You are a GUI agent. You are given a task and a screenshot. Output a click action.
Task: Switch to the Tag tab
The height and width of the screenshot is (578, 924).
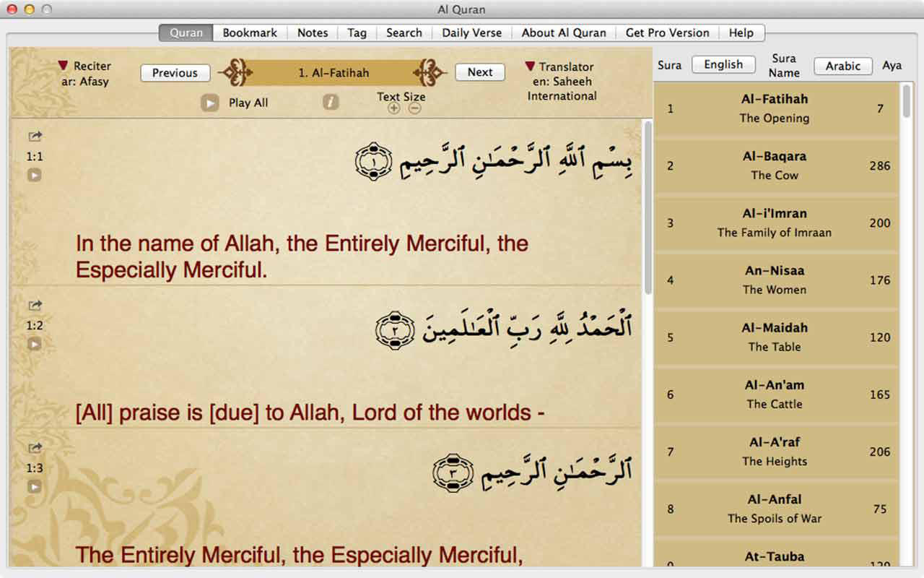tap(357, 33)
